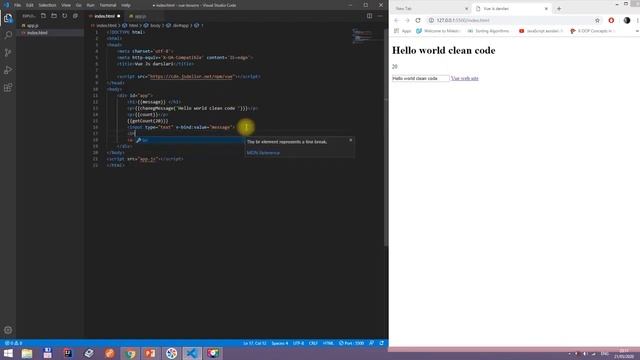
Task: Click New Folder icon in Explorer header
Action: 54,16
